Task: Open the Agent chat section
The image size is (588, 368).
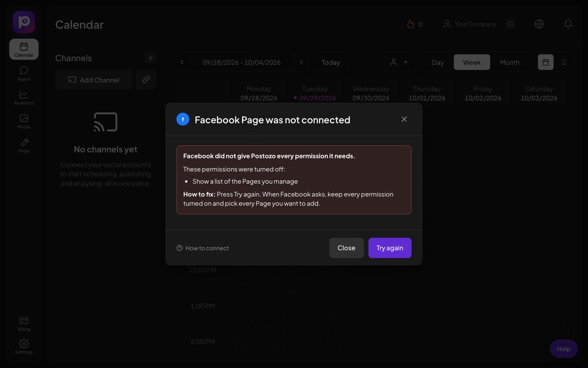Action: point(24,74)
